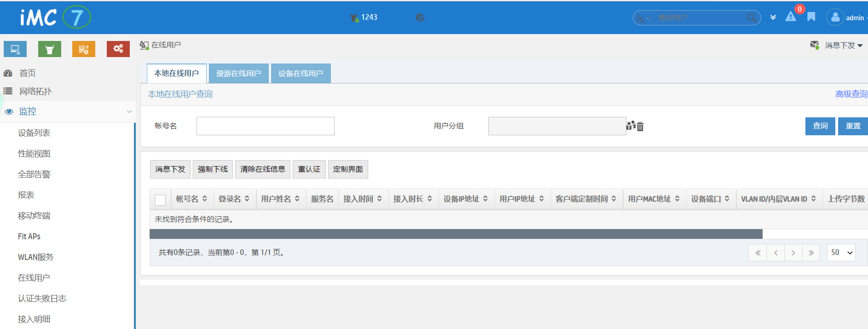Sort by 用户MAC地址 column

(x=677, y=199)
